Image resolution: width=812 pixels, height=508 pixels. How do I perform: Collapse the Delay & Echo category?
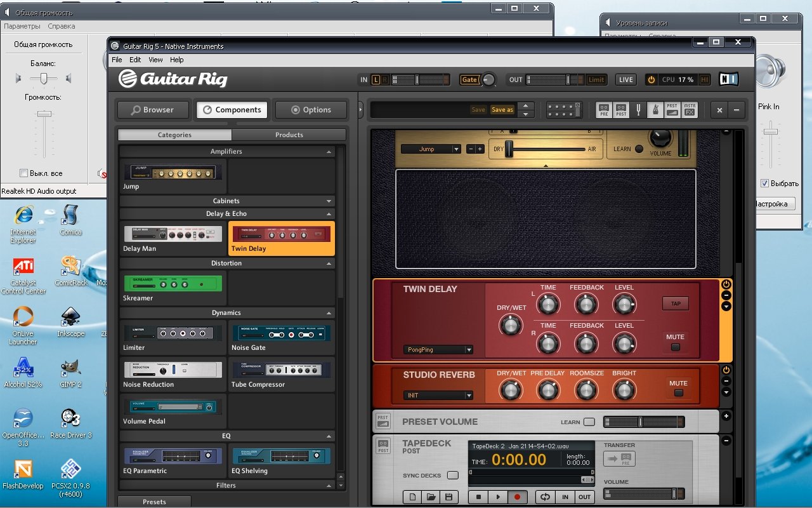click(x=329, y=214)
